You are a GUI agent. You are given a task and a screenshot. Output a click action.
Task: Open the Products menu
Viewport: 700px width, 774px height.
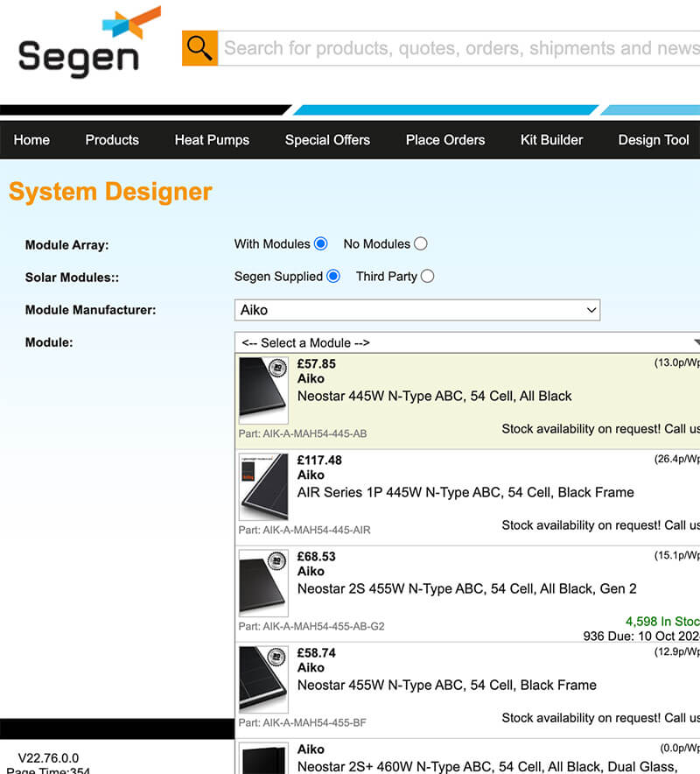point(112,140)
